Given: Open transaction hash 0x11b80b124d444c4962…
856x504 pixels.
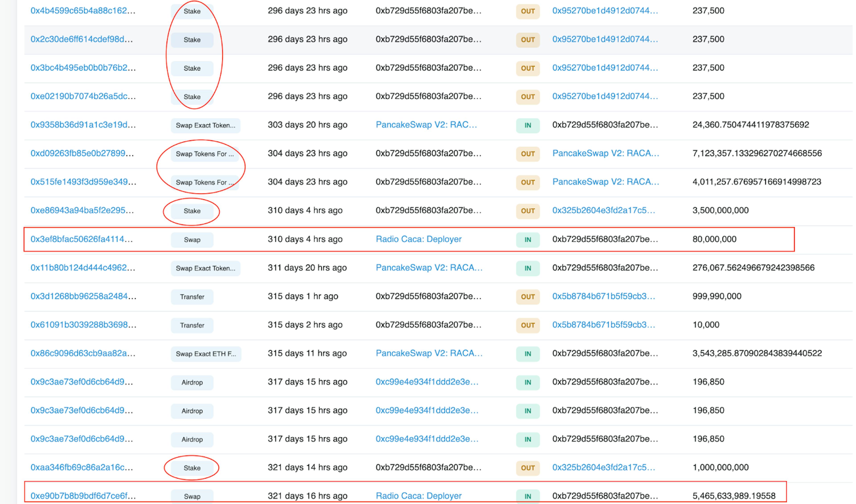Looking at the screenshot, I should click(x=83, y=268).
